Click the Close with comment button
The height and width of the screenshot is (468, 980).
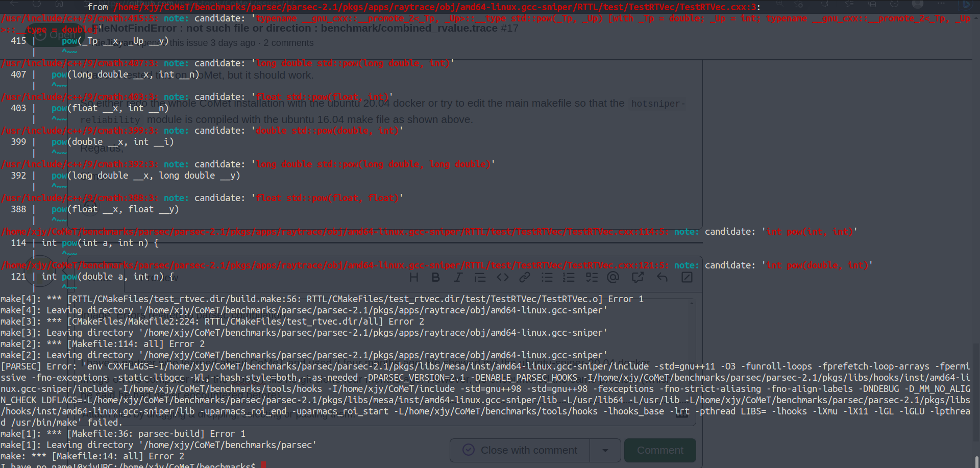coord(520,450)
